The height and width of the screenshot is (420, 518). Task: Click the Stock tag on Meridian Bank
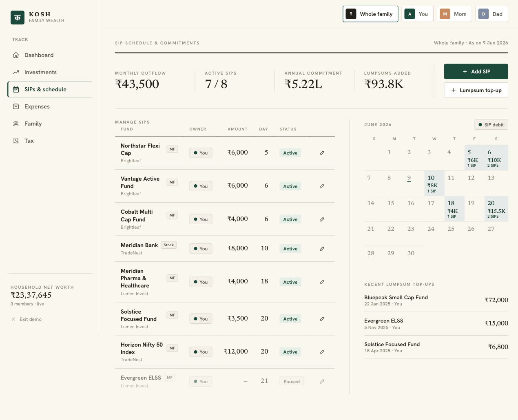169,245
